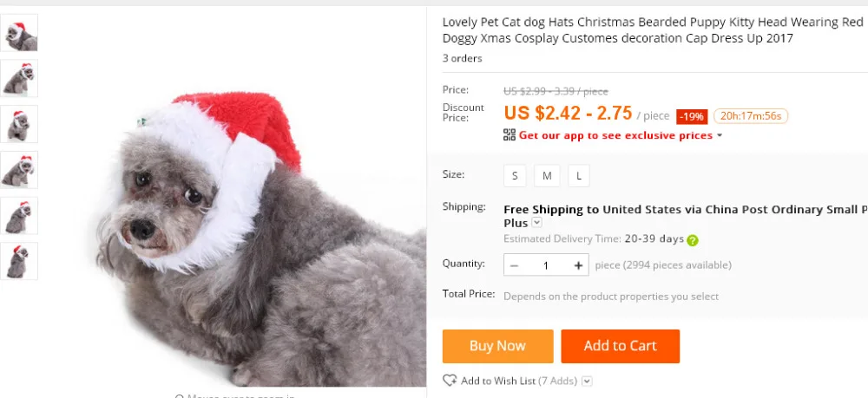Screen dimensions: 868x398
Task: Pick size L option
Action: [x=579, y=176]
